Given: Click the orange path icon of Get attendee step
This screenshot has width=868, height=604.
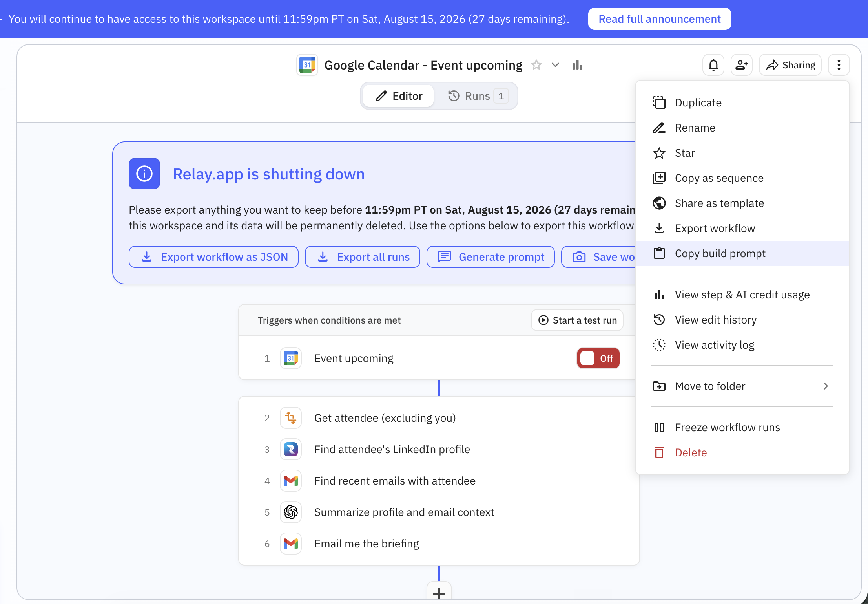Looking at the screenshot, I should 291,418.
